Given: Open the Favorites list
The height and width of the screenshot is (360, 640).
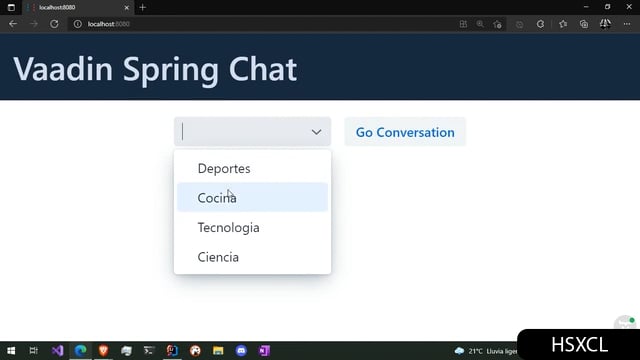Looking at the screenshot, I should [563, 24].
